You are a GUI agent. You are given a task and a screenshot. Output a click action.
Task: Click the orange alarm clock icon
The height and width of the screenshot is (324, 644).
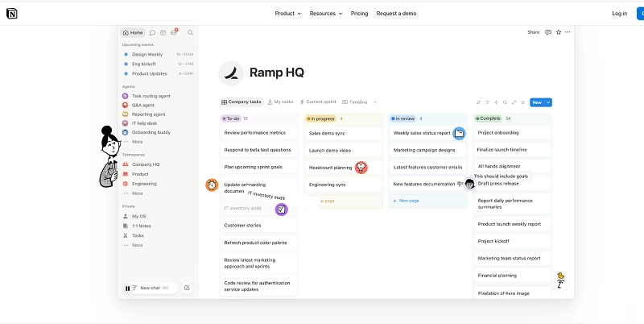212,185
